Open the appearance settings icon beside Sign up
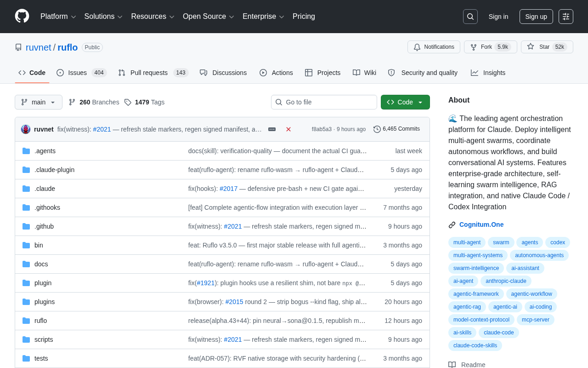 (566, 17)
